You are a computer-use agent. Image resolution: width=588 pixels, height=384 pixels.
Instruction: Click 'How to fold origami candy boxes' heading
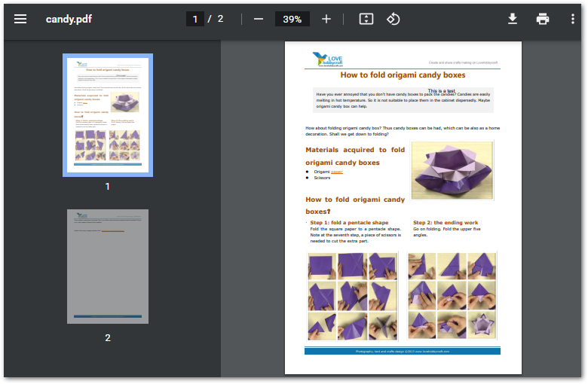pos(403,75)
